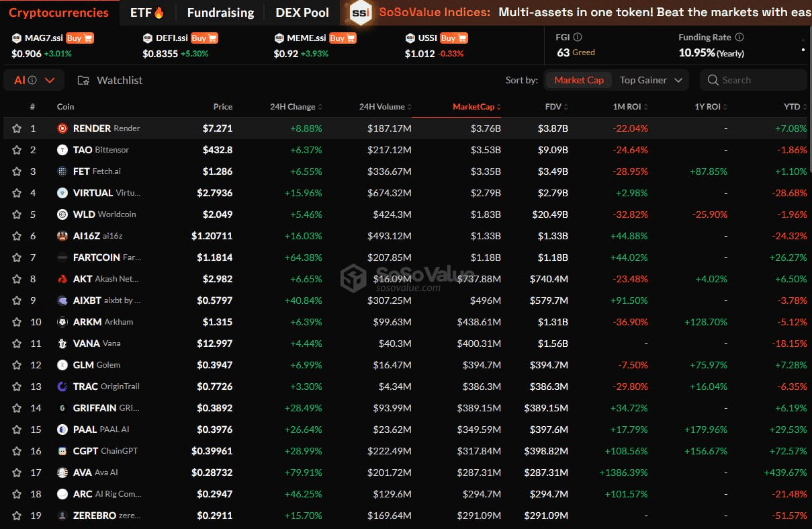The image size is (812, 529).
Task: Open the DEX Pool tab
Action: [302, 13]
